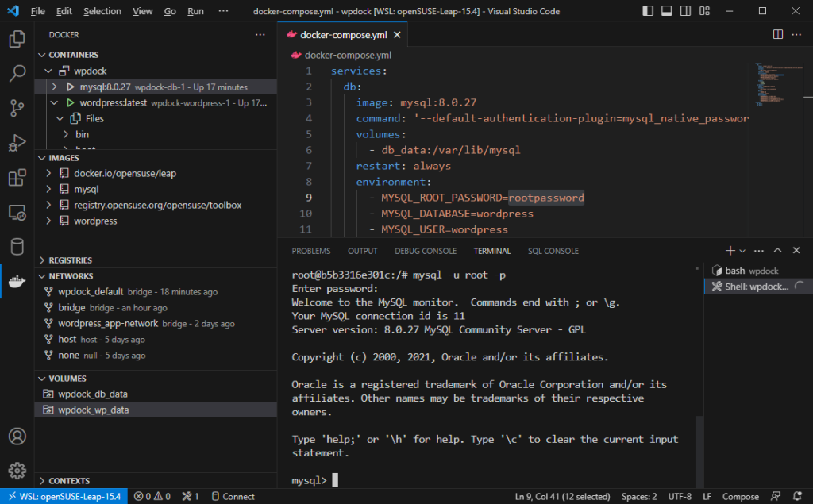Expand the docker.io/opensuse/leap image
The width and height of the screenshot is (813, 504).
coord(48,173)
